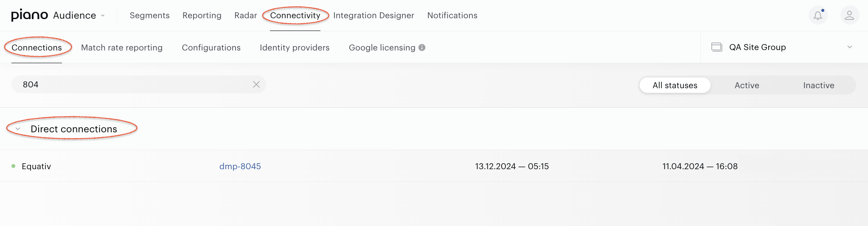Viewport: 868px width, 226px height.
Task: Open Integration Designer
Action: point(374,15)
